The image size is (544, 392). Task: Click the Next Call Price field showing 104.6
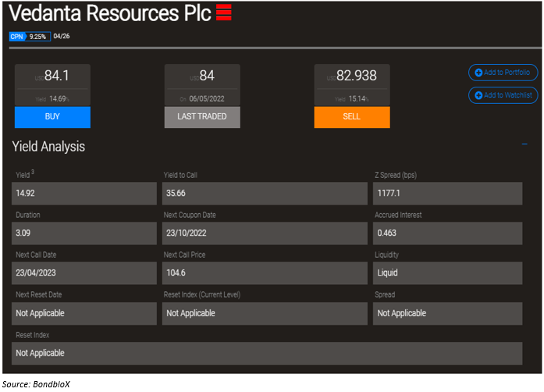pos(265,273)
